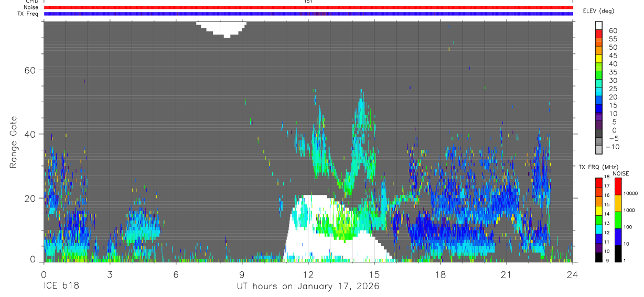Click the '100' label on NOISE scale
The height and width of the screenshot is (297, 644).
tap(628, 227)
